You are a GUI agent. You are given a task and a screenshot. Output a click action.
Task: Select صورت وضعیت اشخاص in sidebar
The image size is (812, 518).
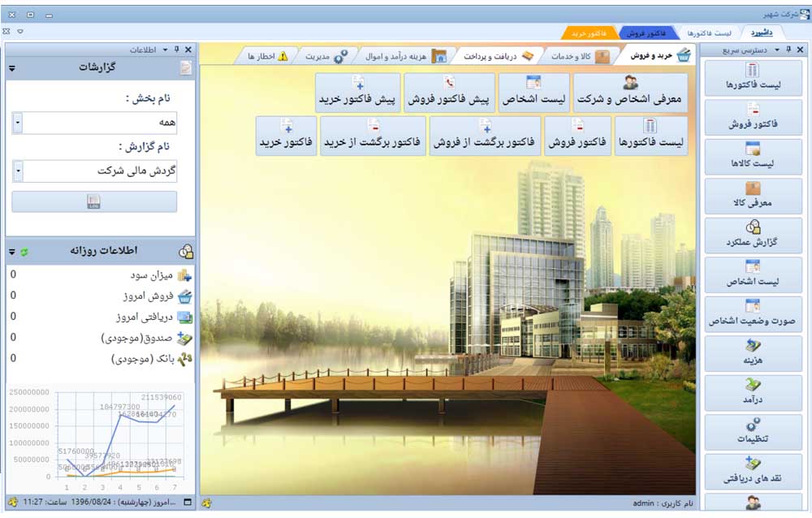coord(752,313)
